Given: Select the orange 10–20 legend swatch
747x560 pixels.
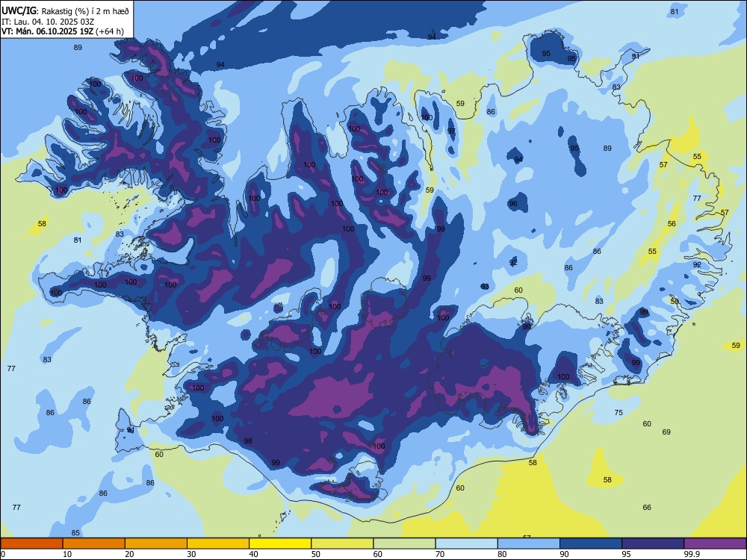Looking at the screenshot, I should point(94,544).
